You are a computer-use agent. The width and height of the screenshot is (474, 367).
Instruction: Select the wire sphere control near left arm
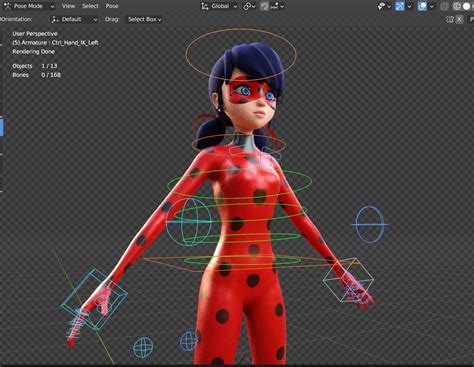coord(189,222)
